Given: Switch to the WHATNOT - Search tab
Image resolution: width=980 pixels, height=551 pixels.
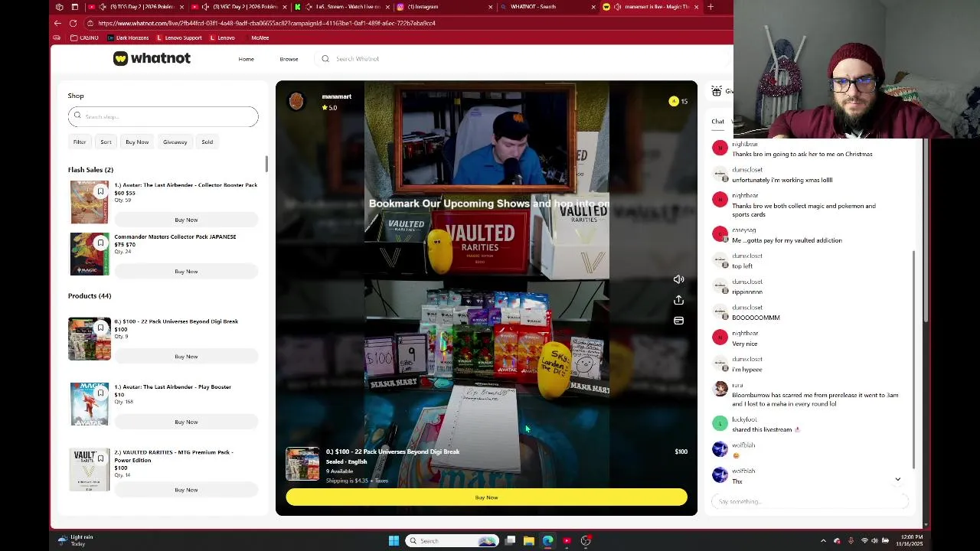Looking at the screenshot, I should [x=547, y=7].
